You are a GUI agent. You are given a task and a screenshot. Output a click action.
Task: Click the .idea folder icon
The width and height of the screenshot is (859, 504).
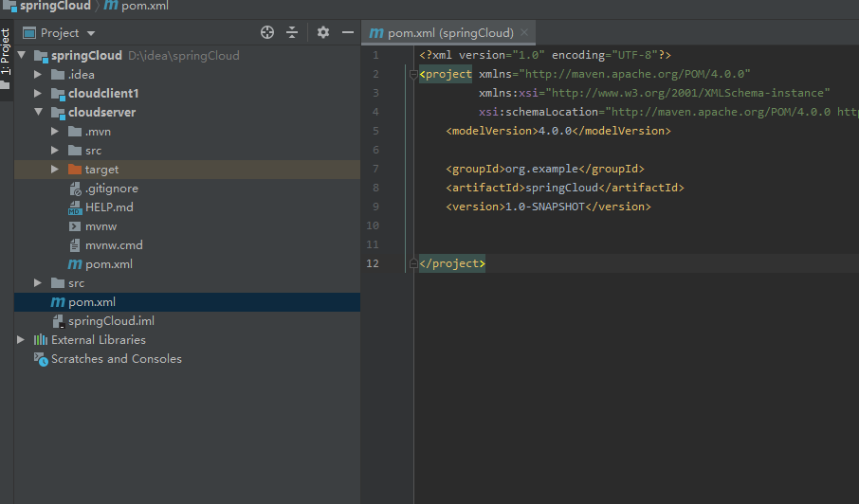[58, 75]
